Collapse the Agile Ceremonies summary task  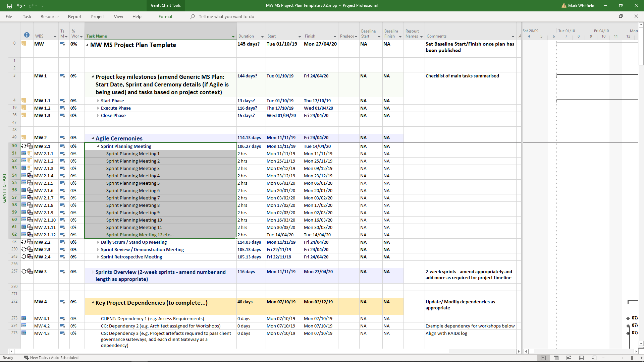point(93,138)
